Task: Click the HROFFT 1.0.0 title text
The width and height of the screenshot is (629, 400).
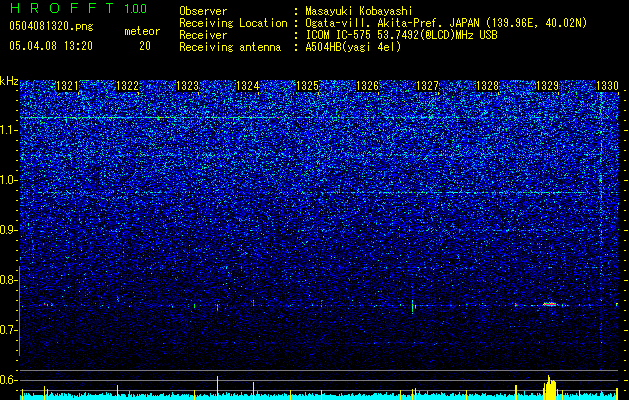Action: coord(78,8)
